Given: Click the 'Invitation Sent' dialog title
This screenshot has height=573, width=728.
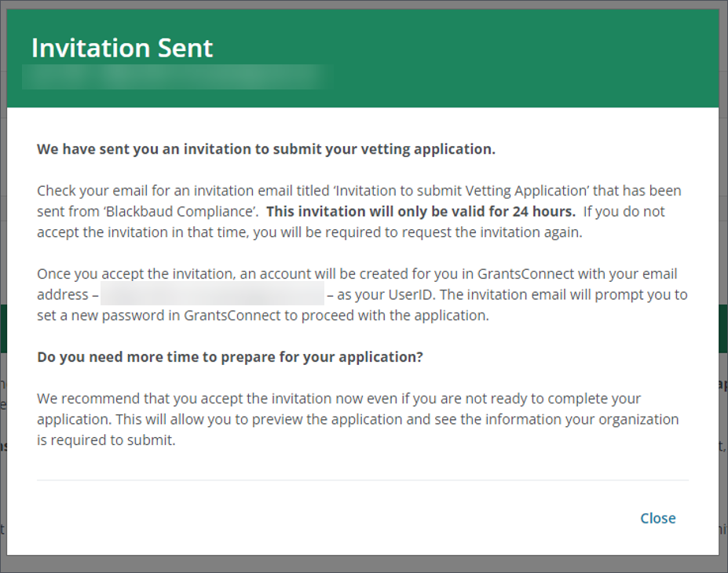Looking at the screenshot, I should coord(122,48).
